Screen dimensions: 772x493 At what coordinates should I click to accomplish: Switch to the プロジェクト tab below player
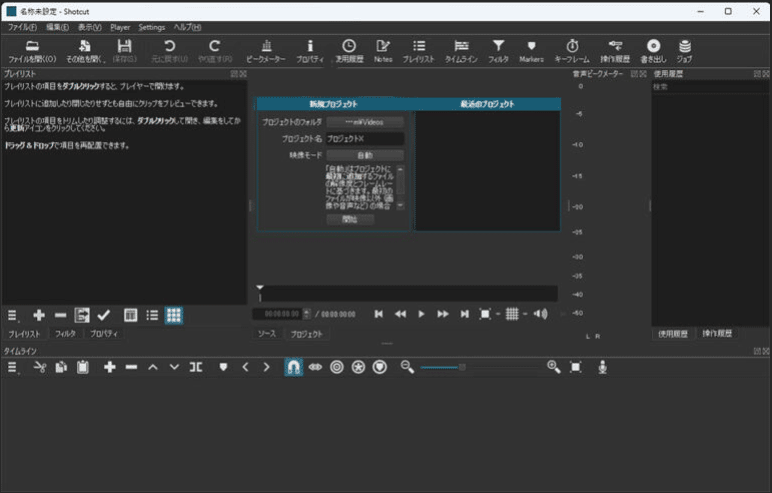click(x=307, y=333)
